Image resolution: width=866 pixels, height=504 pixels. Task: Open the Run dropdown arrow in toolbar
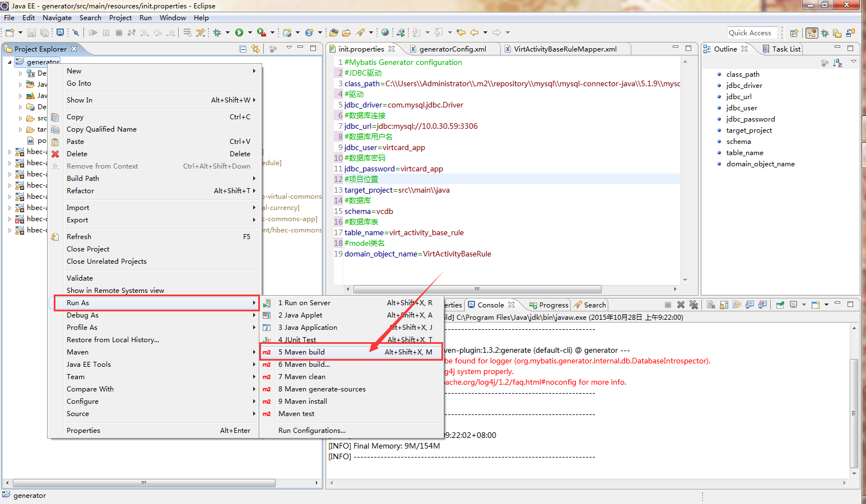[x=250, y=32]
